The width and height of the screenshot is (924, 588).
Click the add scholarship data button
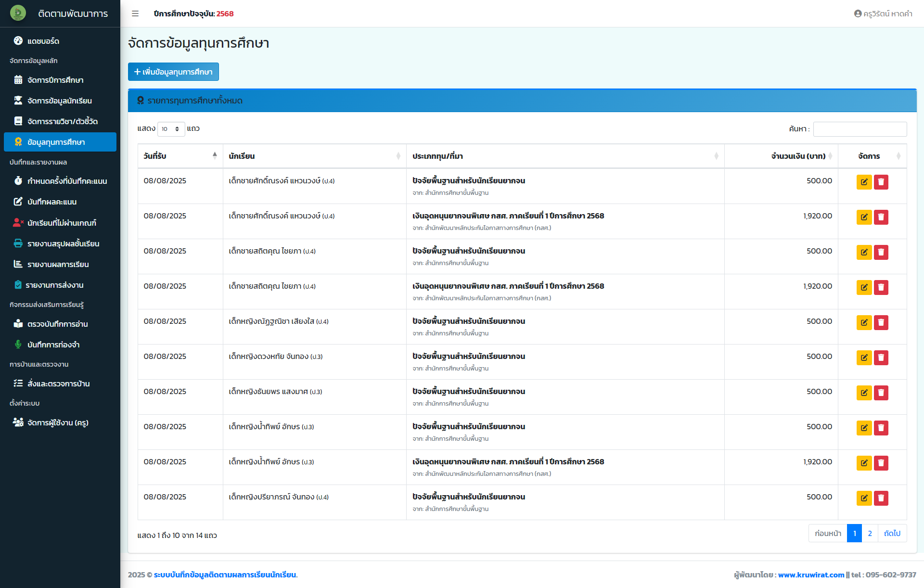[173, 72]
